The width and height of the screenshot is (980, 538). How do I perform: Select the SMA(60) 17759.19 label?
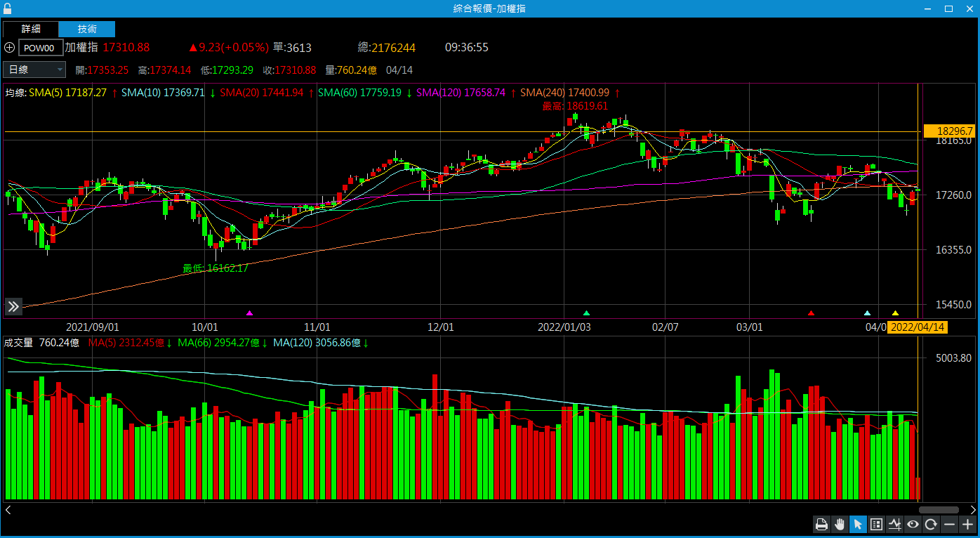pos(359,93)
